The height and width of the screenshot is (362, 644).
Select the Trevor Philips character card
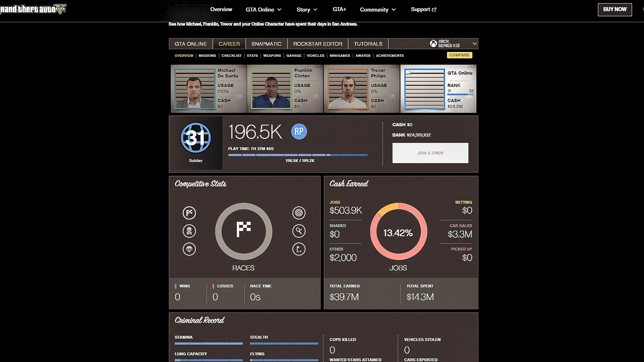[362, 89]
